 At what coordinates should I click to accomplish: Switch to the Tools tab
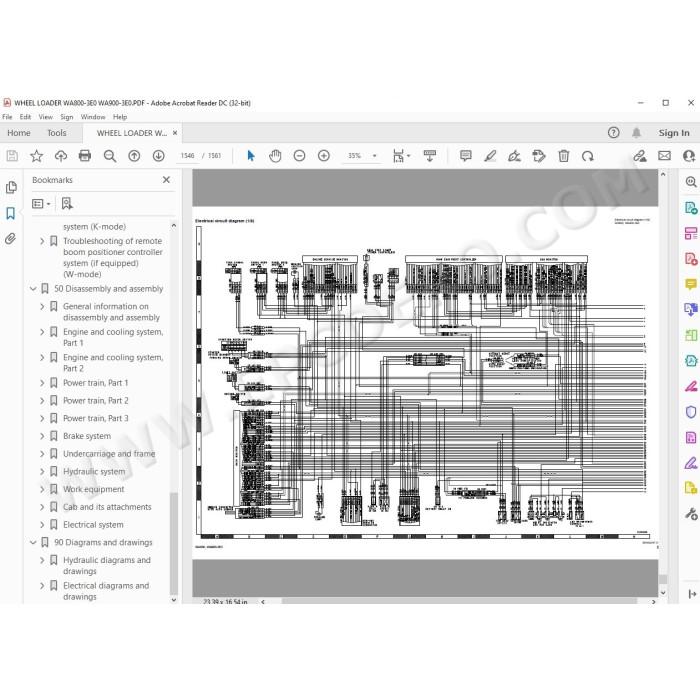pyautogui.click(x=57, y=133)
